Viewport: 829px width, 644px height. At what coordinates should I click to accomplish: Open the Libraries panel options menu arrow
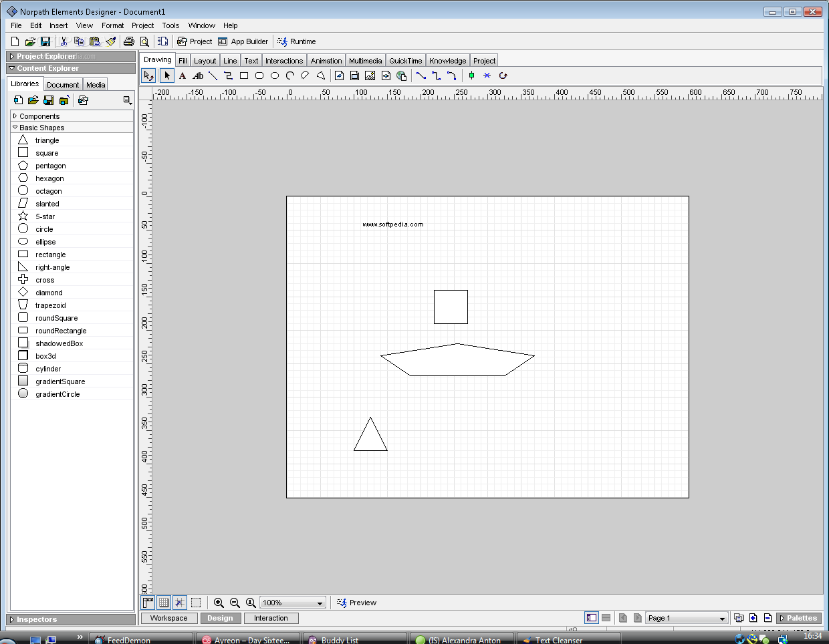coord(127,100)
